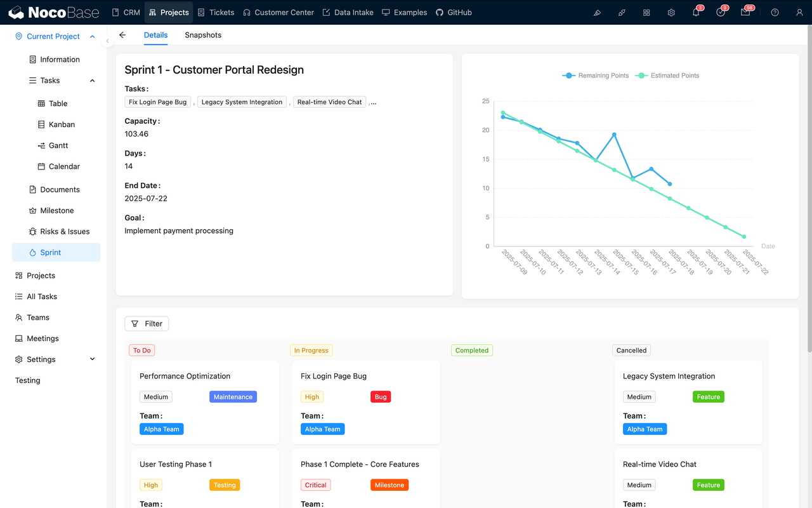View bell notifications

[x=696, y=12]
